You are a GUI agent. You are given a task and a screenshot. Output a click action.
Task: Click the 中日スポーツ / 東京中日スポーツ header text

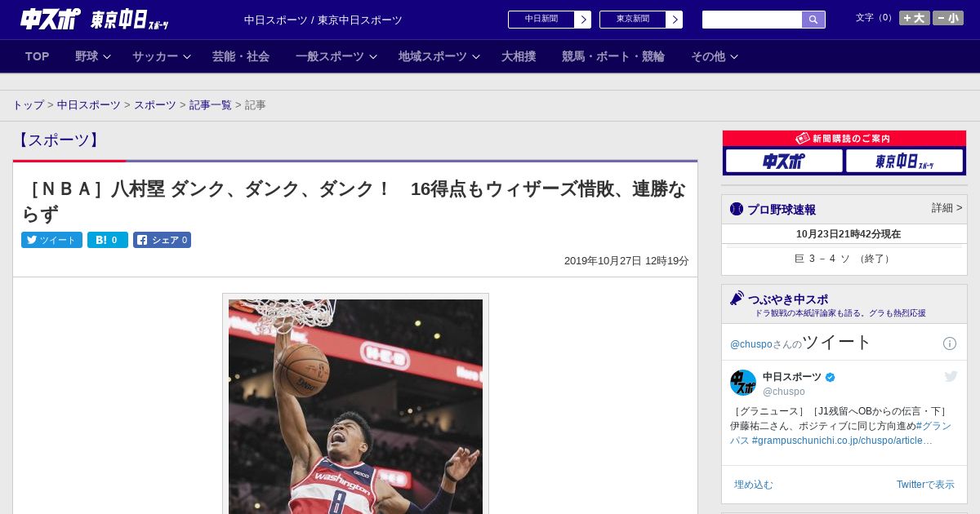tap(323, 20)
